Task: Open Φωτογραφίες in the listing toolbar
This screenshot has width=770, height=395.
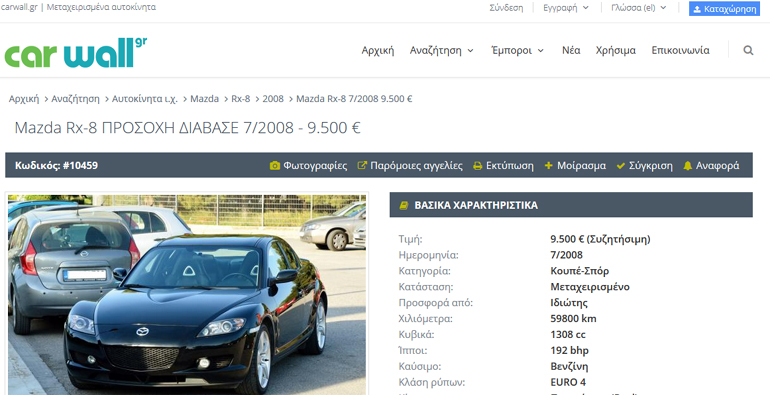Action: tap(308, 166)
